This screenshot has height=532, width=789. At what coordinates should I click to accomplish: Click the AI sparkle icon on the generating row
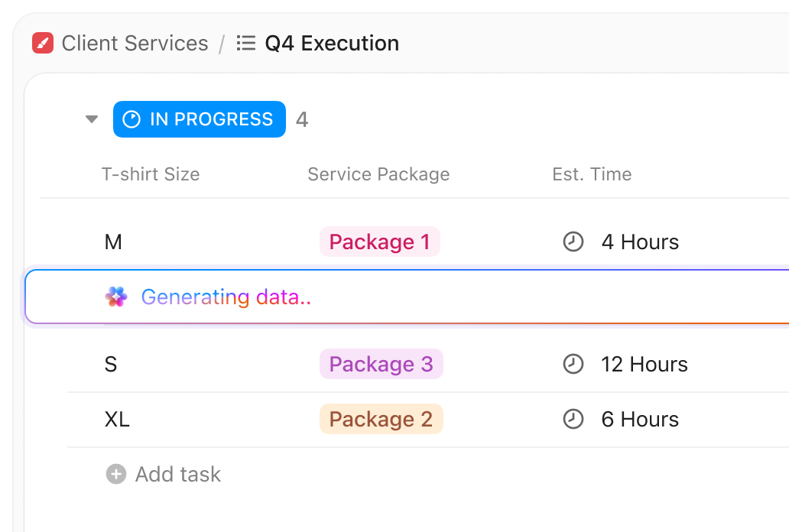[x=118, y=297]
